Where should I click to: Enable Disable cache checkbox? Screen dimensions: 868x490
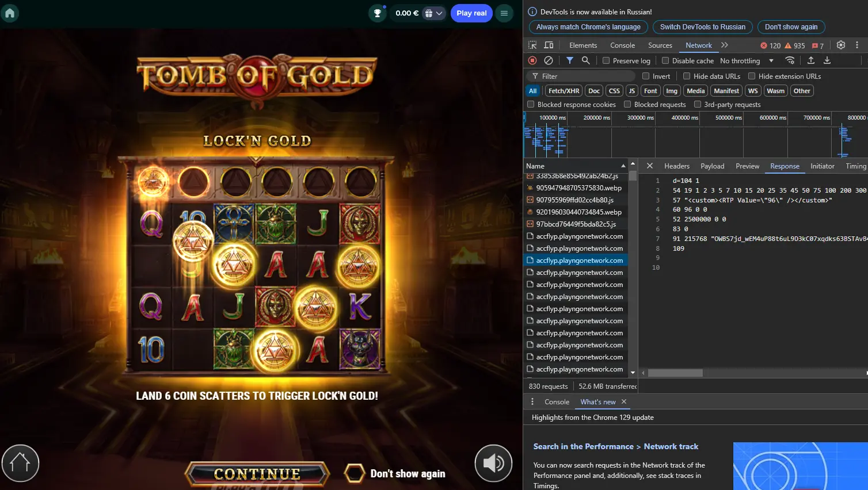click(665, 60)
